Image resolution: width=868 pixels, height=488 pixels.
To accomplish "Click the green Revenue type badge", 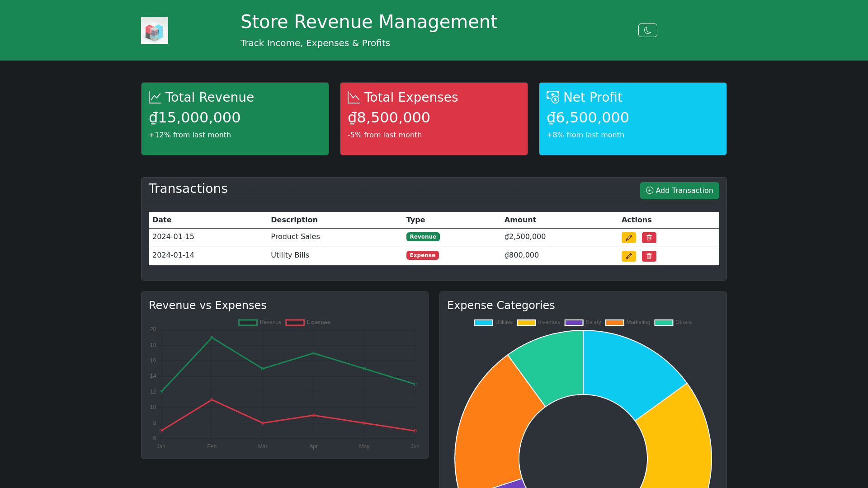I will click(x=423, y=237).
